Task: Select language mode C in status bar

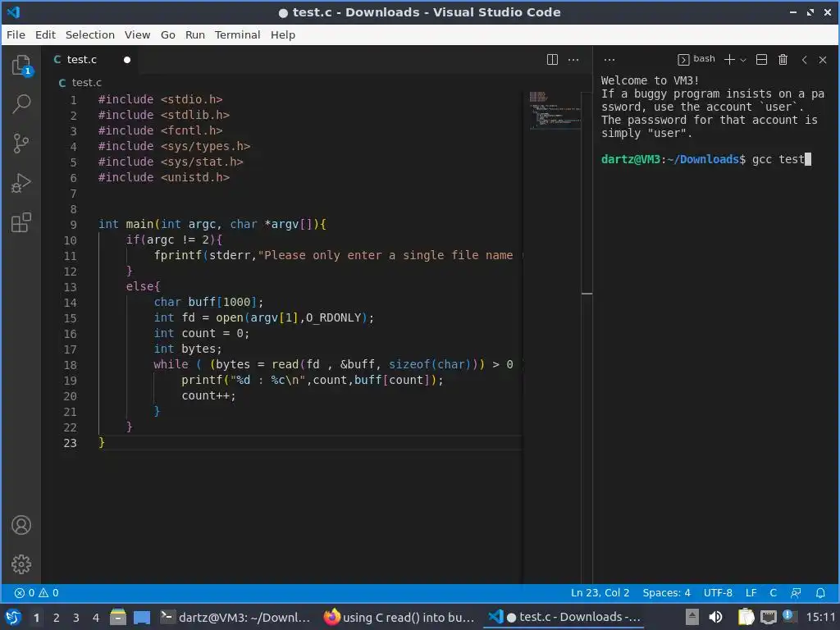Action: point(773,593)
